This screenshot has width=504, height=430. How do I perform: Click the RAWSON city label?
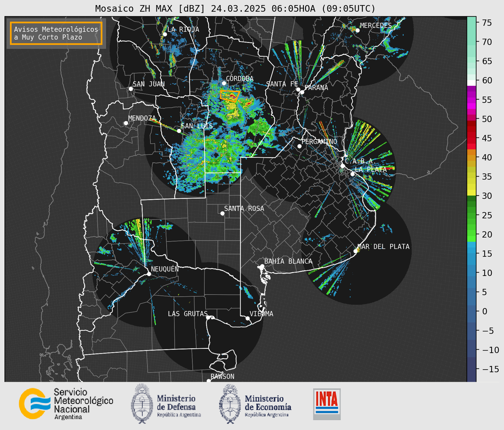pyautogui.click(x=222, y=376)
